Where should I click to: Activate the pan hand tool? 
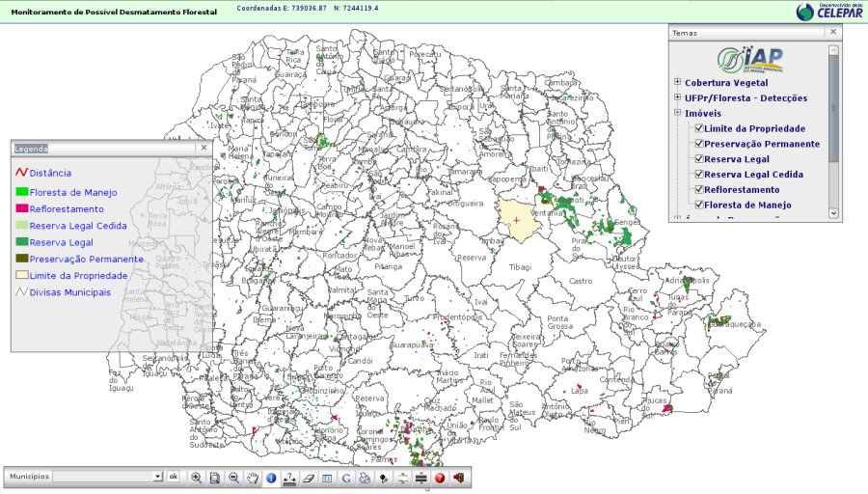(253, 478)
